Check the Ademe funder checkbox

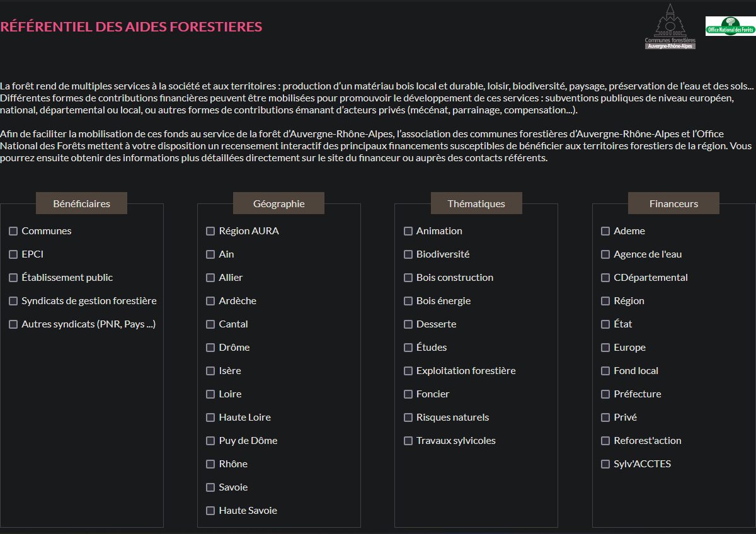[x=605, y=231]
